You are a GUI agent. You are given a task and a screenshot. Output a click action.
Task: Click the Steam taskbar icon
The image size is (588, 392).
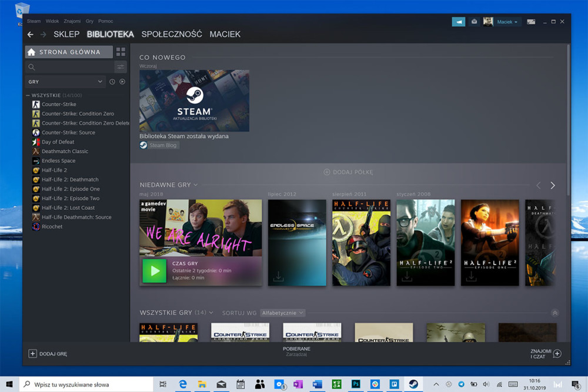coord(413,384)
